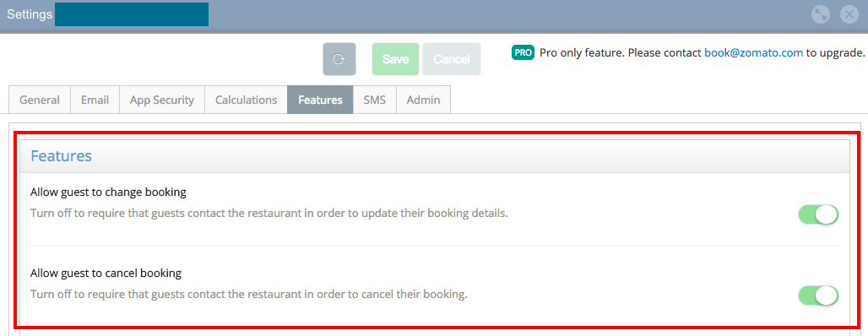Open the SMS tab

tap(375, 100)
